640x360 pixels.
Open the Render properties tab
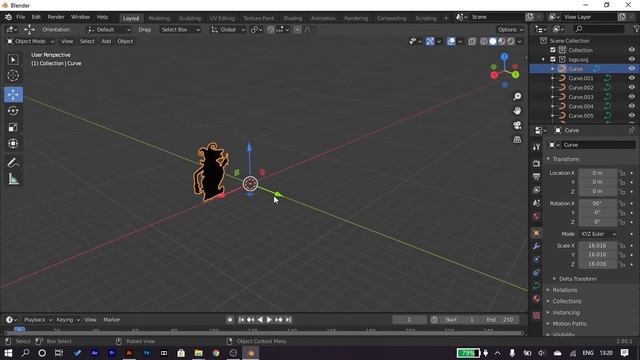click(536, 163)
